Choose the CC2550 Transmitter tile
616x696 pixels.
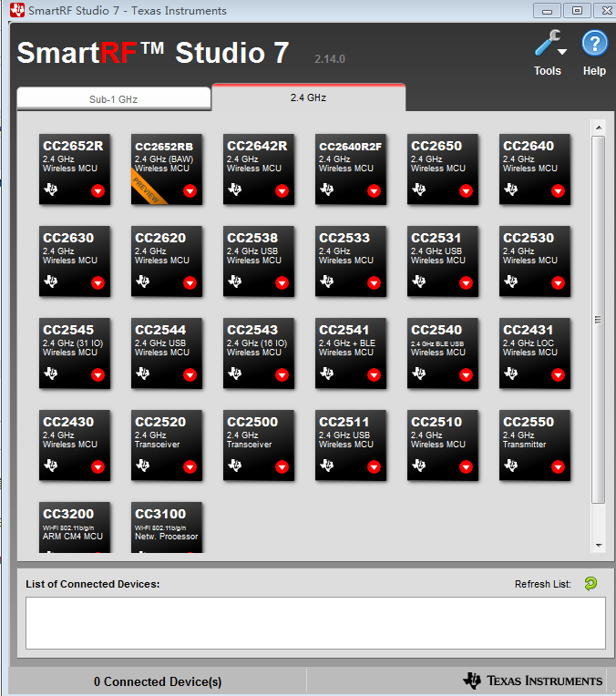pos(535,445)
